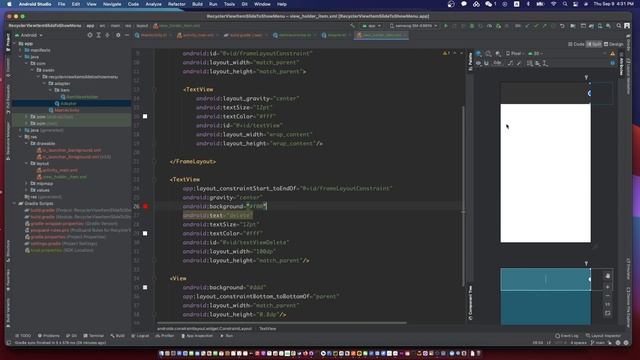
Task: Expand the mipmap folder in project tree
Action: pos(27,183)
